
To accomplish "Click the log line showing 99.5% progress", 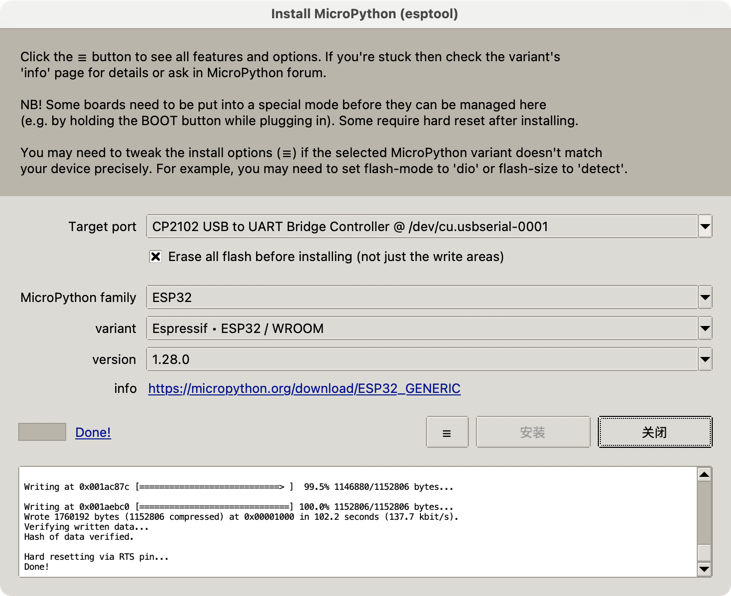I will [238, 487].
